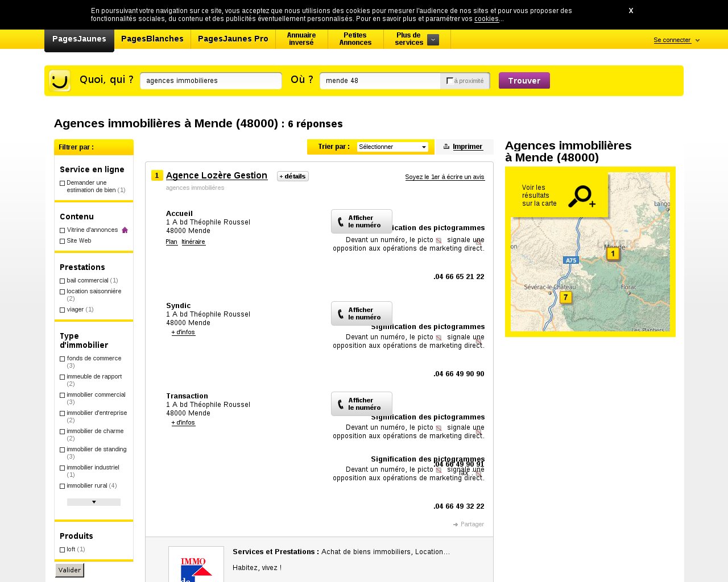Click the phone icon for Accueil number
The height and width of the screenshot is (582, 728).
coord(340,222)
